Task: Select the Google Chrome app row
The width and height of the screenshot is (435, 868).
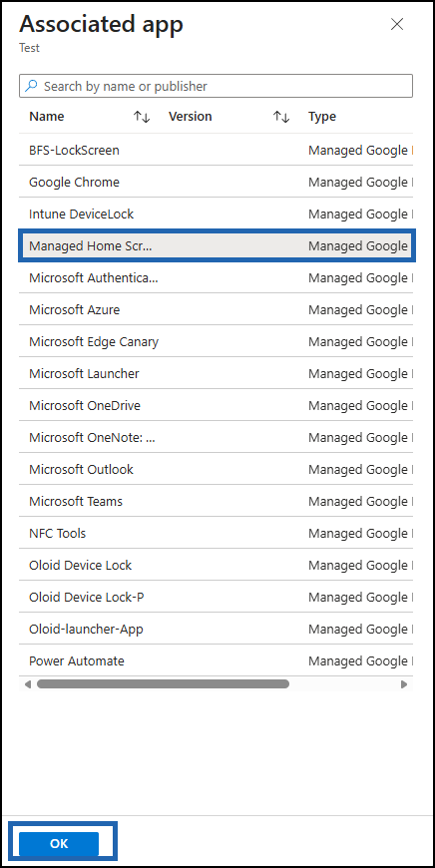Action: tap(216, 182)
